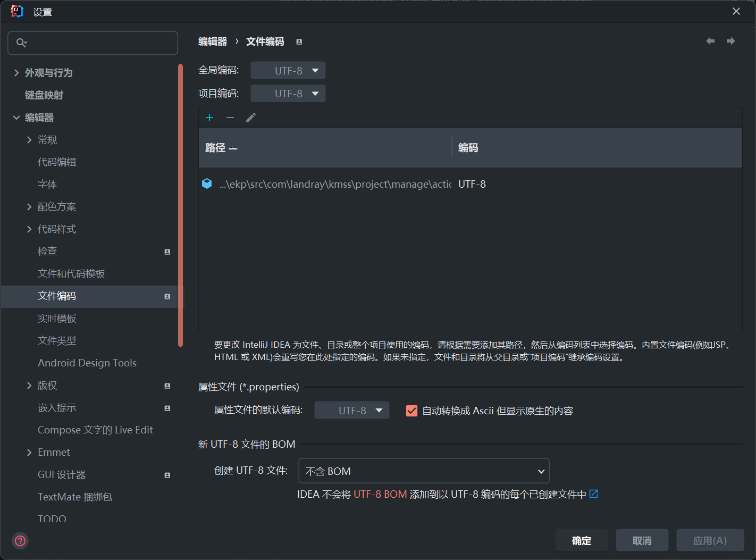This screenshot has width=756, height=560.
Task: Expand 配色方案 subsection
Action: pyautogui.click(x=29, y=207)
